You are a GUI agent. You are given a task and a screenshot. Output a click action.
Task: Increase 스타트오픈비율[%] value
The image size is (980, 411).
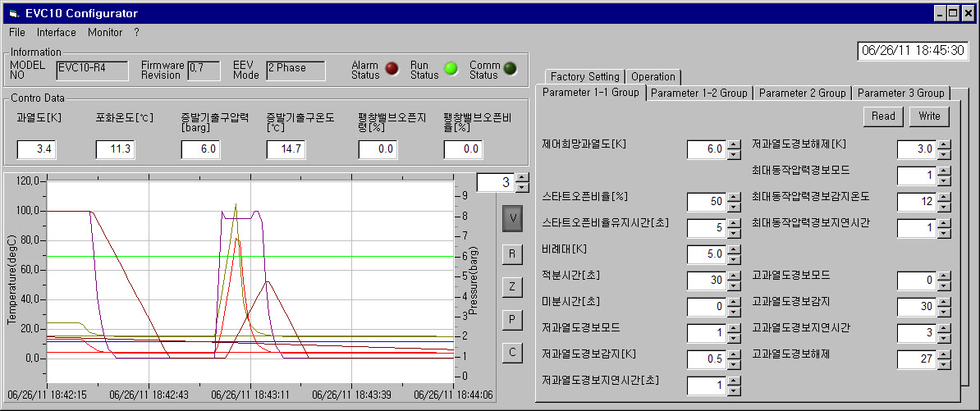tap(735, 197)
